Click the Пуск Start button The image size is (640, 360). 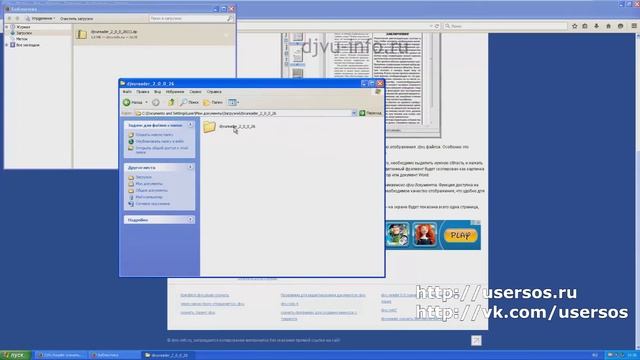coord(16,355)
